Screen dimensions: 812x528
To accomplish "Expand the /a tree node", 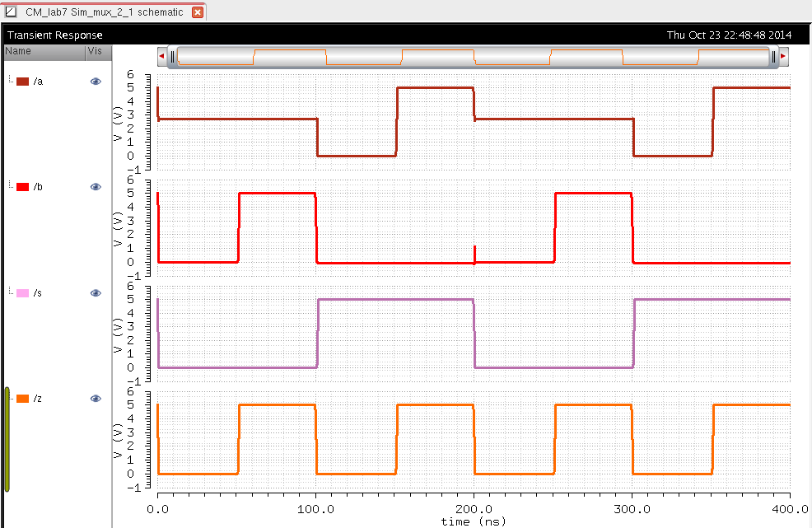I will tap(11, 81).
